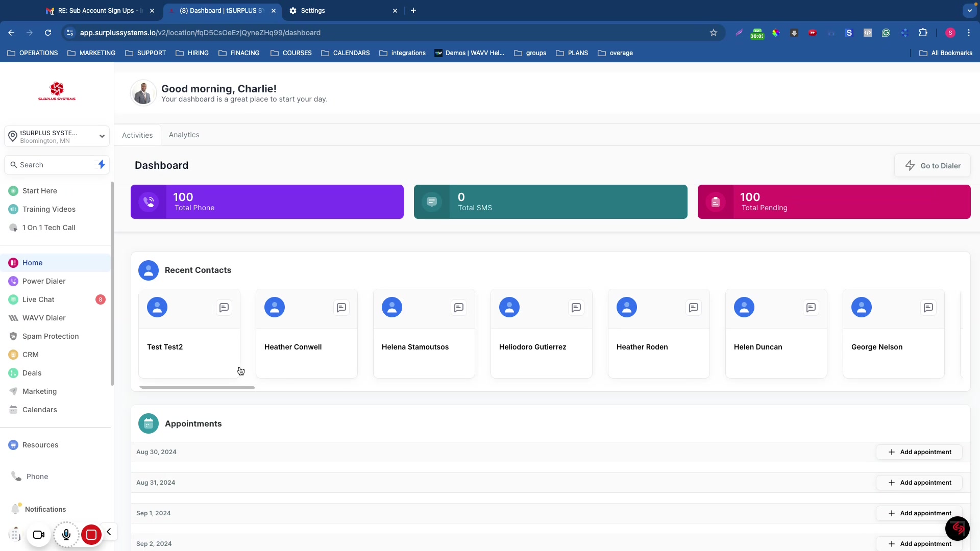This screenshot has height=551, width=980.
Task: Click the Recent Contacts horizontal scrollbar
Action: pos(197,388)
